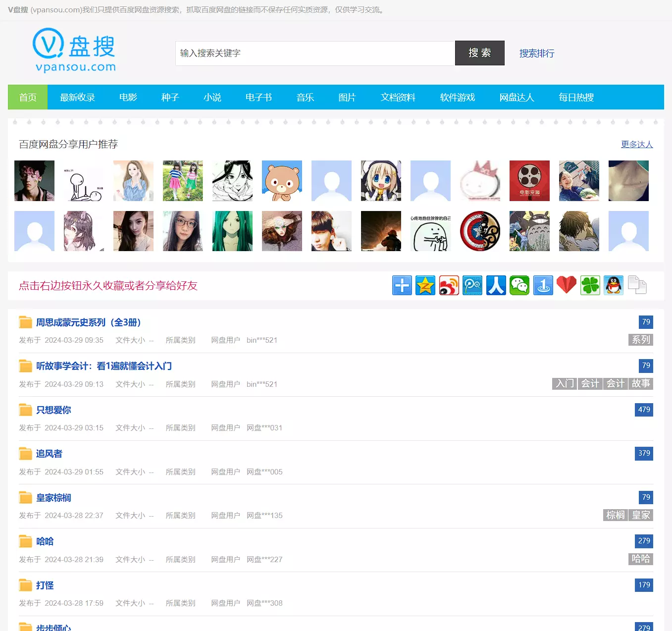The image size is (672, 631).
Task: Click the green four-leaf clover icon
Action: point(590,285)
